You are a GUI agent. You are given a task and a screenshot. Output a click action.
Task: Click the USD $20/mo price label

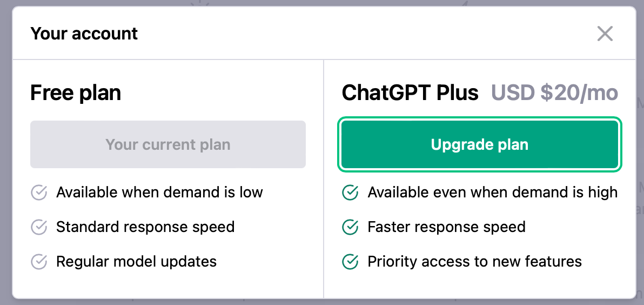[554, 93]
